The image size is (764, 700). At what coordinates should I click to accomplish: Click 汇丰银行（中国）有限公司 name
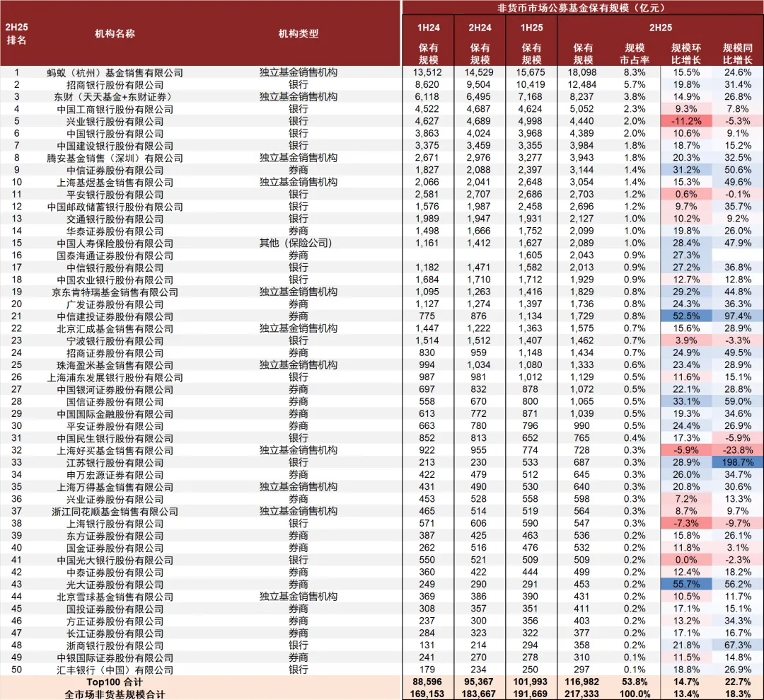115,670
